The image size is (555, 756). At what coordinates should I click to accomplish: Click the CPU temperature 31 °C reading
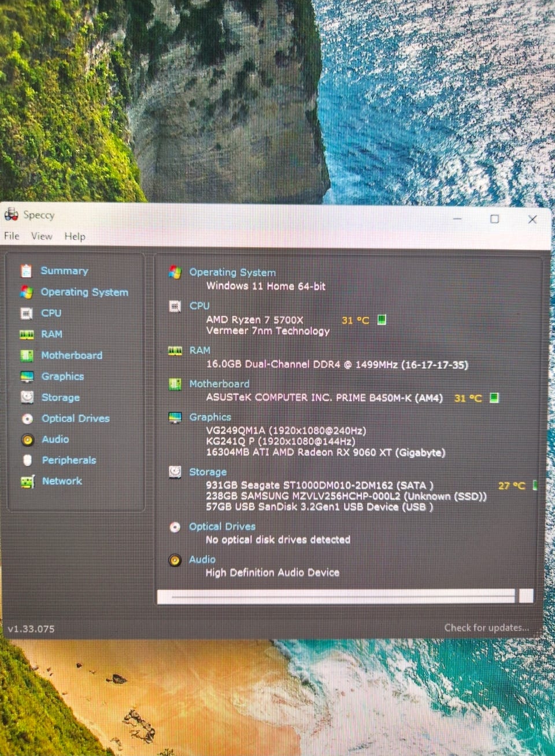(355, 320)
